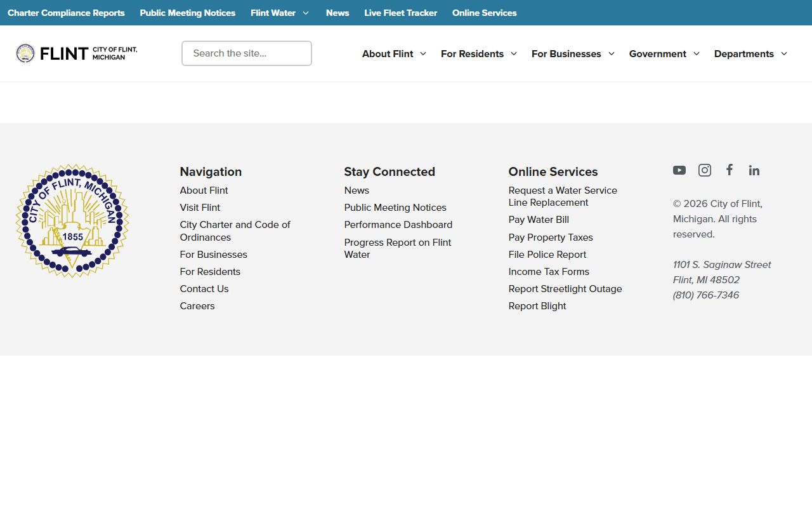Click the (810) 766-7346 phone number
This screenshot has width=812, height=508.
coord(706,295)
